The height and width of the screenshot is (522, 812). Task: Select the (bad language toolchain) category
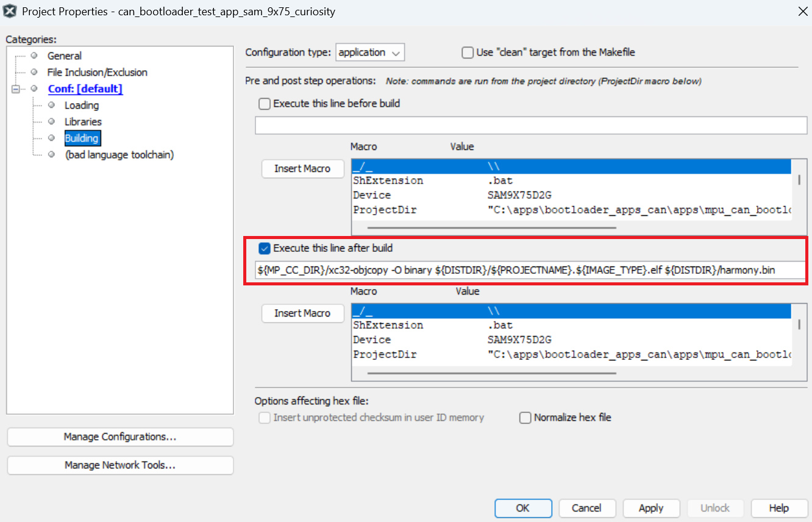point(119,154)
